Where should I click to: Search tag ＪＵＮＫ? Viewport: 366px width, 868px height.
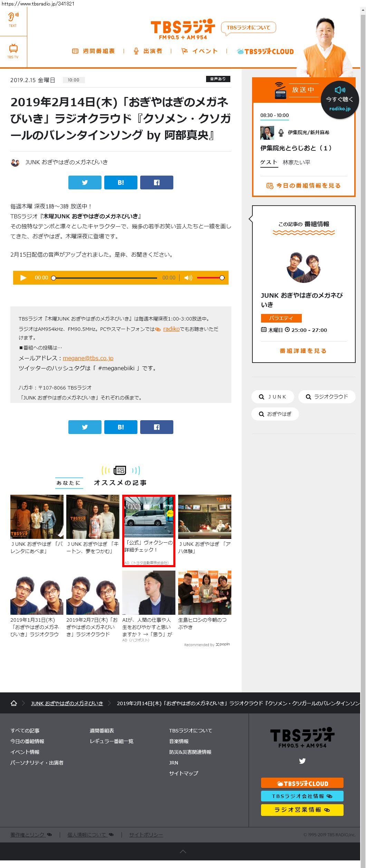tap(273, 397)
